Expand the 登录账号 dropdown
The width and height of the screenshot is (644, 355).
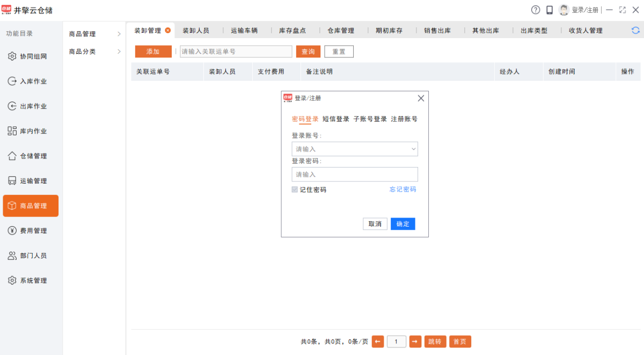[413, 149]
